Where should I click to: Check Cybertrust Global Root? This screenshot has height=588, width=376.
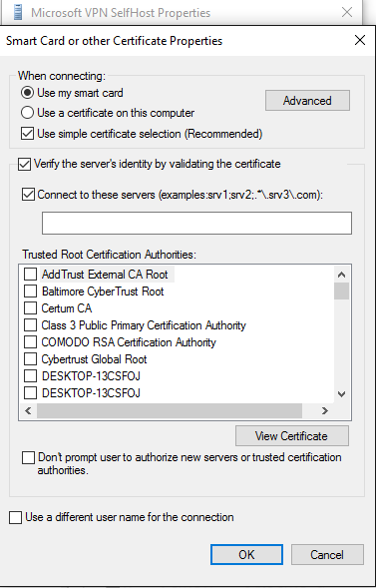pyautogui.click(x=30, y=359)
